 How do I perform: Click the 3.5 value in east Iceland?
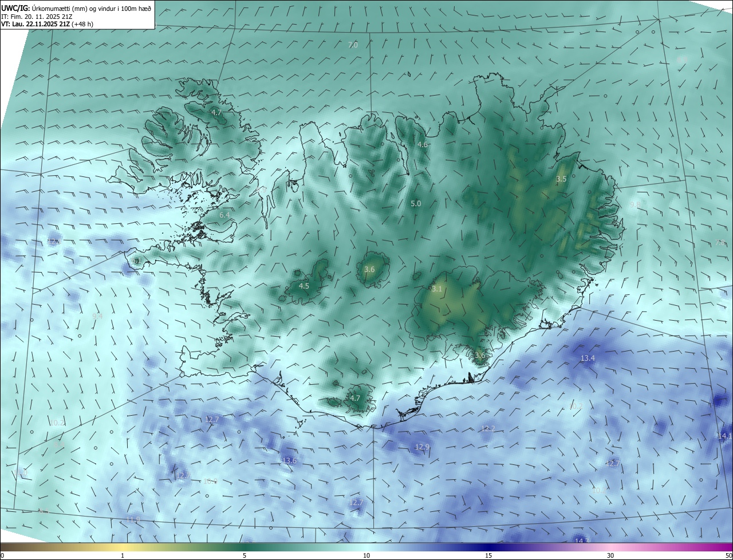pos(561,179)
